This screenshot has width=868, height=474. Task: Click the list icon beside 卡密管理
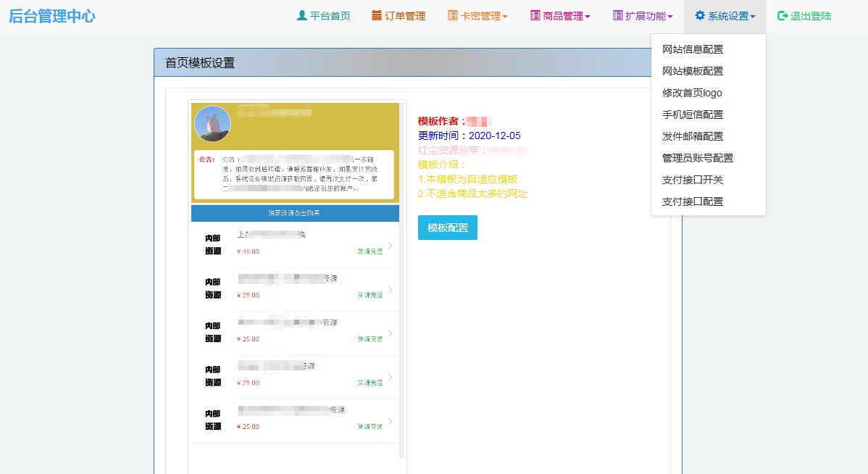[x=453, y=16]
